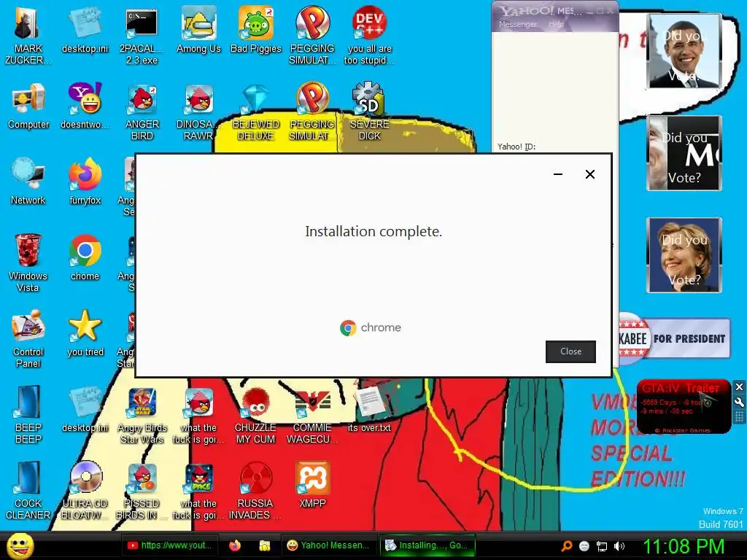The width and height of the screenshot is (747, 560).
Task: Open the furryfox Firefox icon
Action: click(85, 182)
